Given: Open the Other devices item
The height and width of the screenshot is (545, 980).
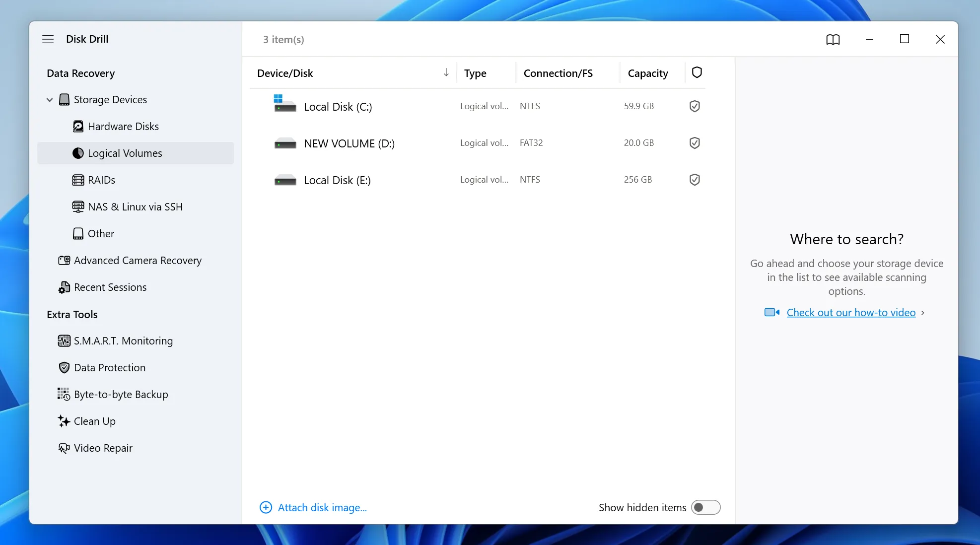Looking at the screenshot, I should (x=101, y=234).
